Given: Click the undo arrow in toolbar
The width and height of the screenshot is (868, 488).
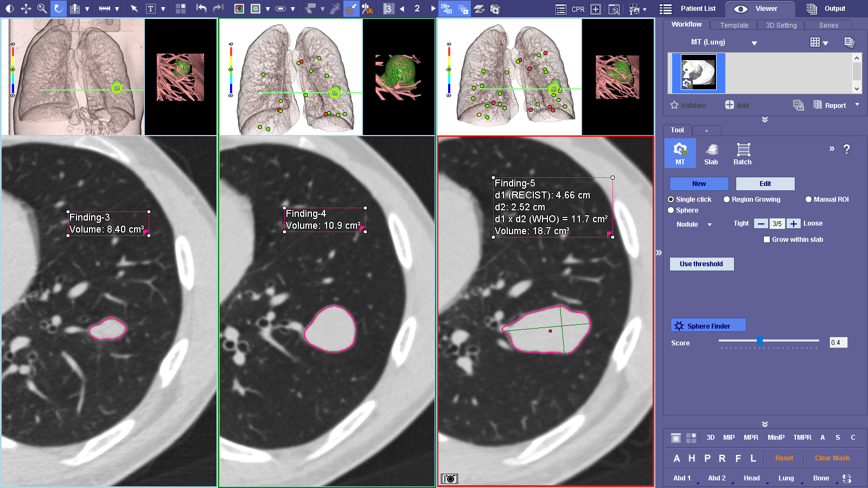Looking at the screenshot, I should coord(201,9).
